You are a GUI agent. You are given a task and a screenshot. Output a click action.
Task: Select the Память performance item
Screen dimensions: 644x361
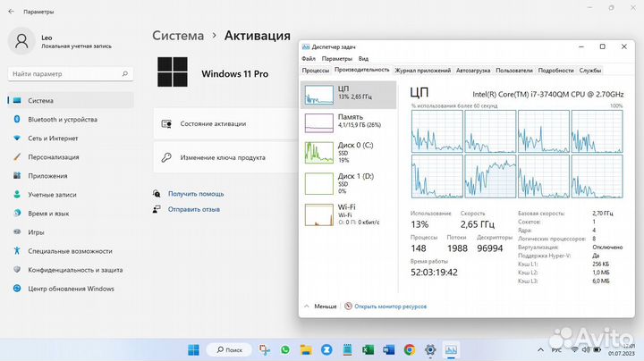point(348,122)
